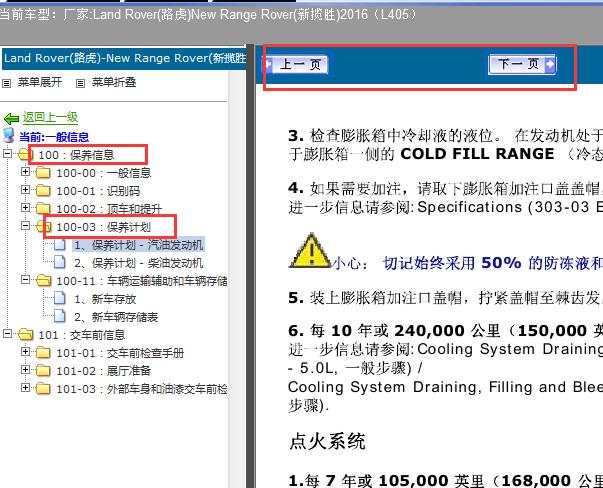Click the computer icon beside 当前:一般信息
This screenshot has width=603, height=488.
[9, 135]
